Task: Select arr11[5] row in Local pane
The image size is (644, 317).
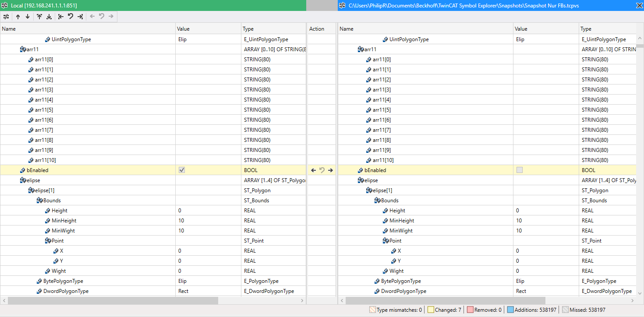Action: pos(153,110)
